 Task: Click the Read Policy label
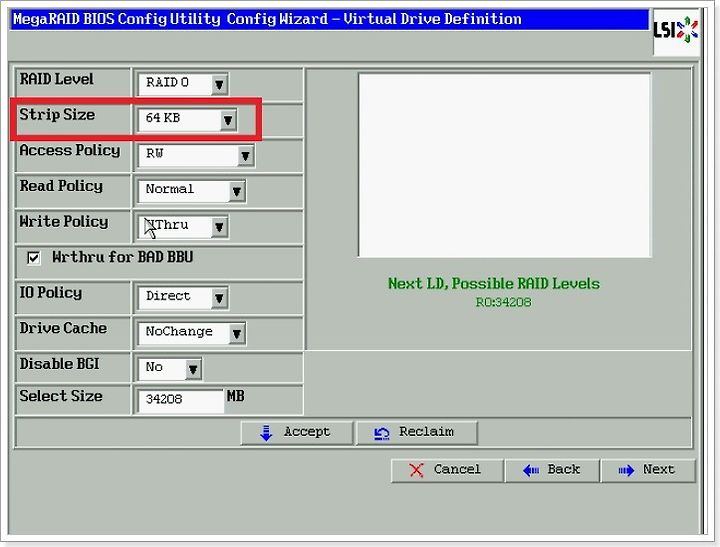(x=61, y=186)
